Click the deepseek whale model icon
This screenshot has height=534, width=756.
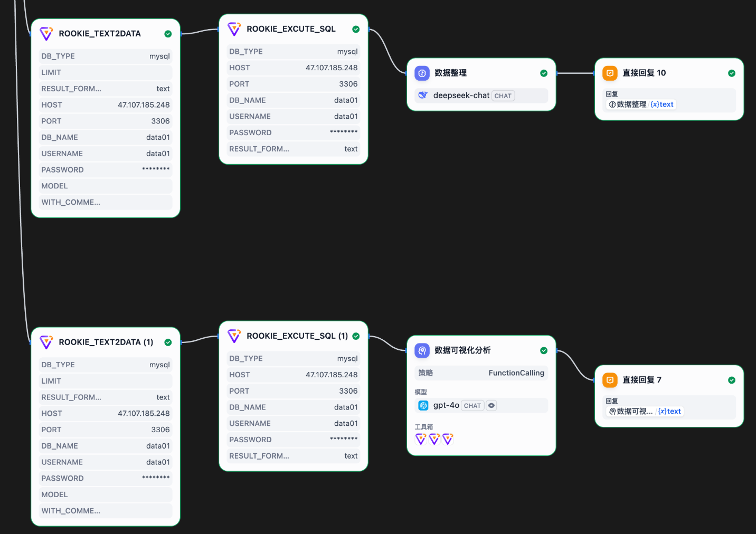(423, 96)
